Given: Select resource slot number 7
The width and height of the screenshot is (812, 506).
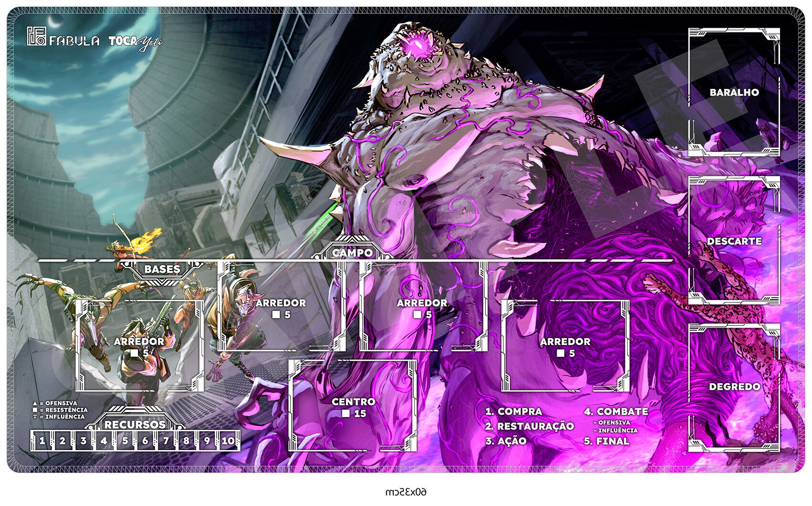Looking at the screenshot, I should (x=166, y=441).
